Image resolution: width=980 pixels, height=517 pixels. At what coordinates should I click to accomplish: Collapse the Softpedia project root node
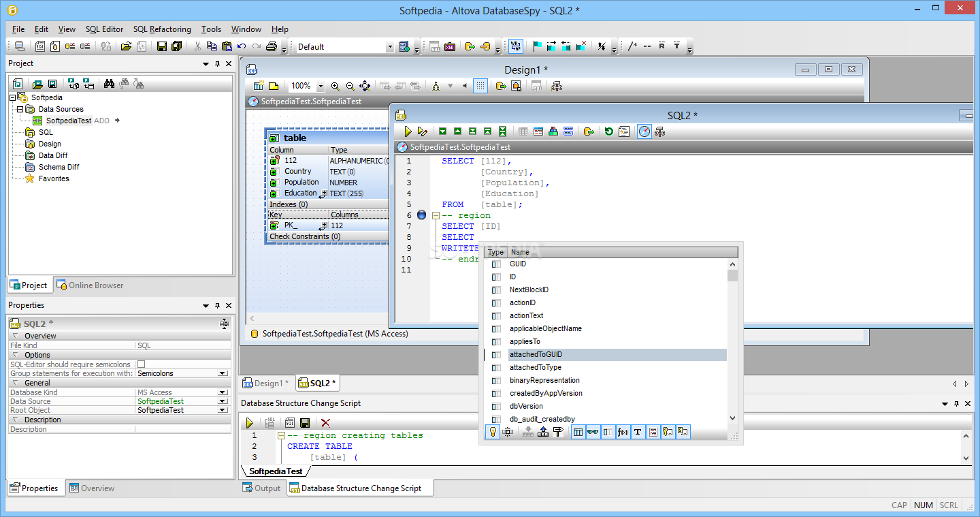point(12,97)
